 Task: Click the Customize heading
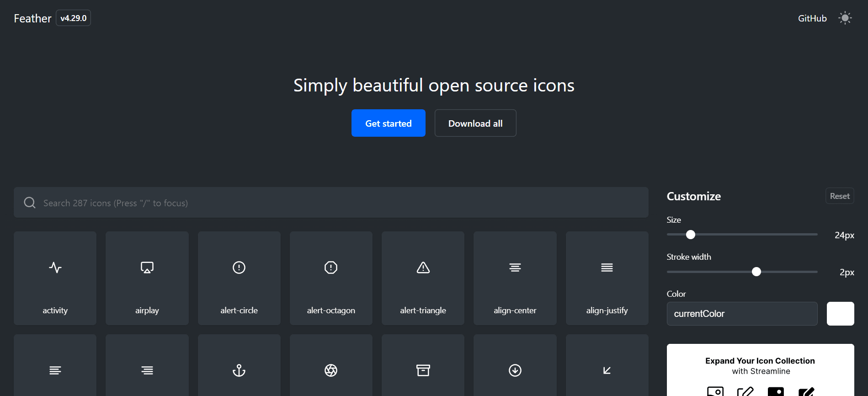(x=694, y=196)
